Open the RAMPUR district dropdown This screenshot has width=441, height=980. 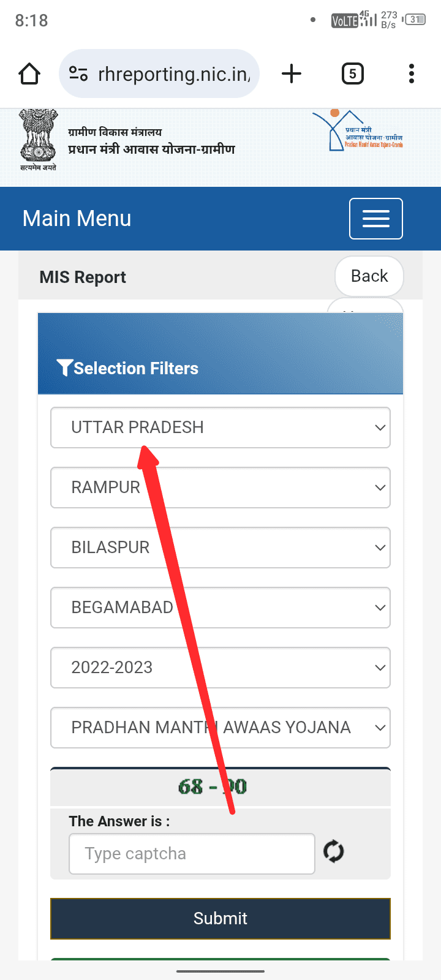pos(221,488)
